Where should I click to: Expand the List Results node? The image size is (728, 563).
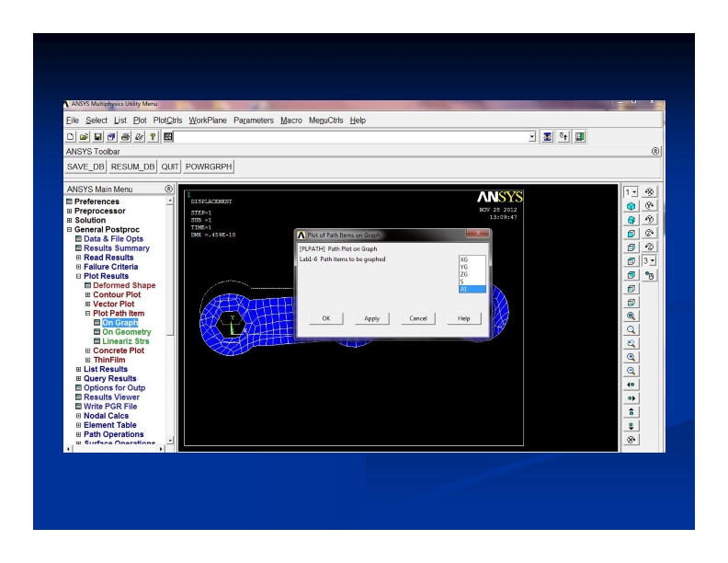pos(78,369)
